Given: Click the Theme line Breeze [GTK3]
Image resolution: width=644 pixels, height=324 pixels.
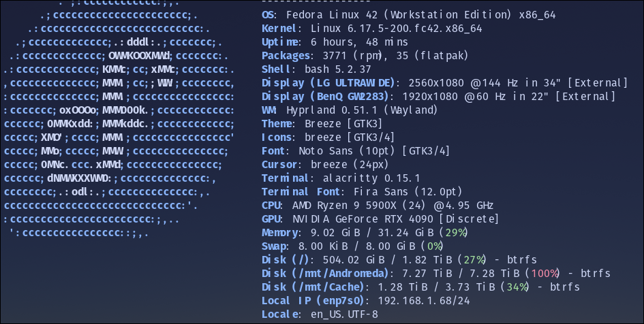Looking at the screenshot, I should pyautogui.click(x=322, y=123).
